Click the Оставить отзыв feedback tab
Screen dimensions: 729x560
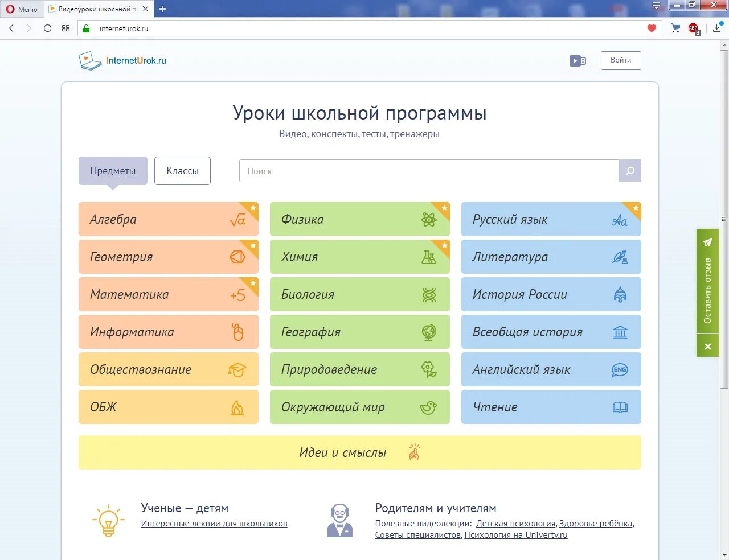coord(707,282)
